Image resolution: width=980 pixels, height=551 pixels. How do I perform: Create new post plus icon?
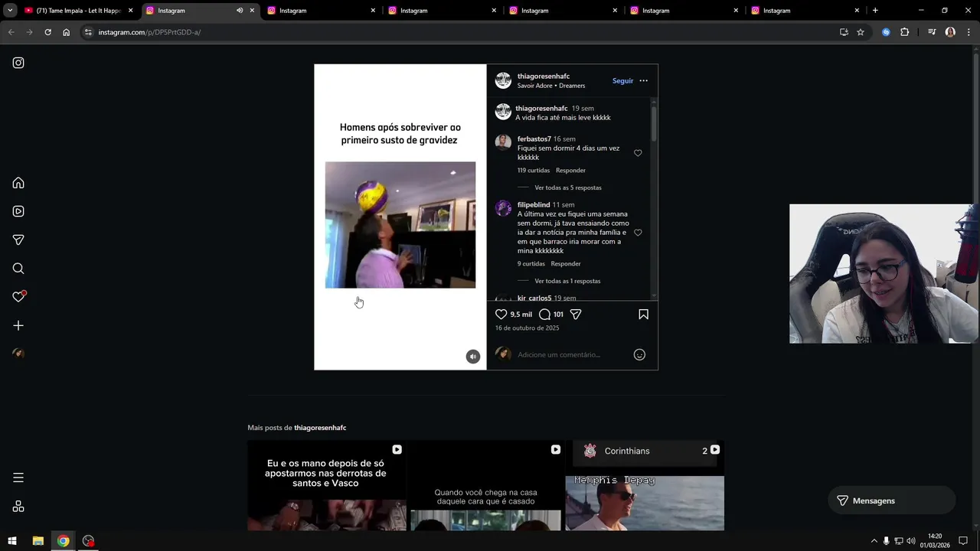18,325
